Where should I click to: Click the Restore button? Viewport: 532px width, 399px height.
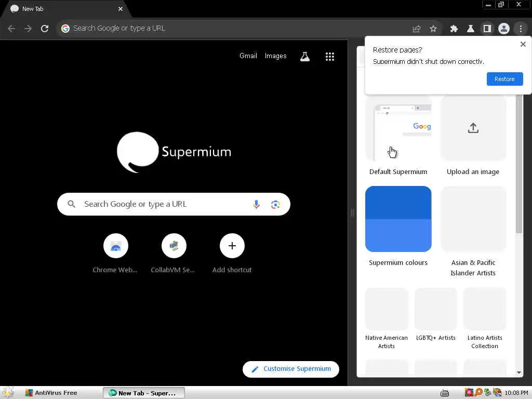click(504, 79)
